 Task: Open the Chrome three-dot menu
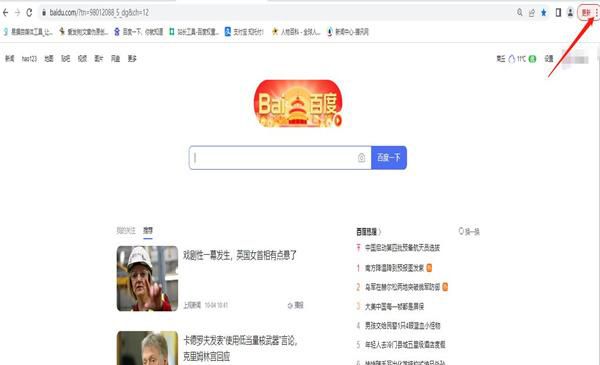coord(596,13)
